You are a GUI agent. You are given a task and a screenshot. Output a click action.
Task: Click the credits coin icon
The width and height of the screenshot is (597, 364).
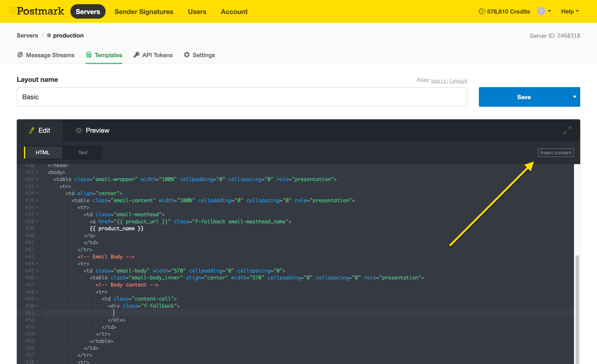click(482, 11)
